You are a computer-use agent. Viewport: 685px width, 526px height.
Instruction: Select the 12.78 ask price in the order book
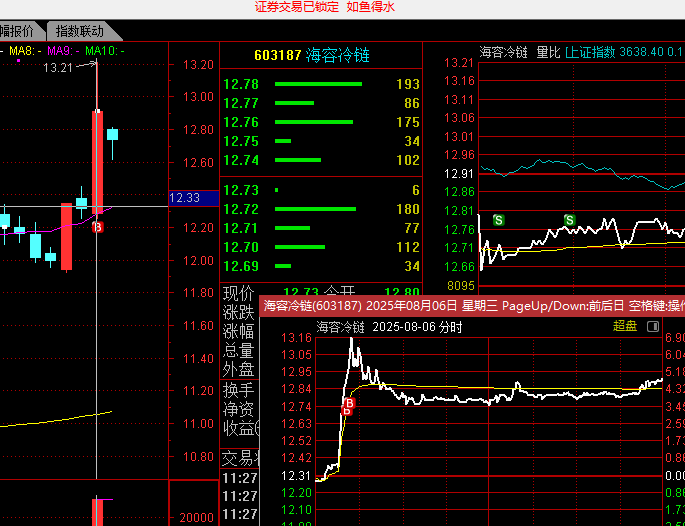[x=241, y=84]
